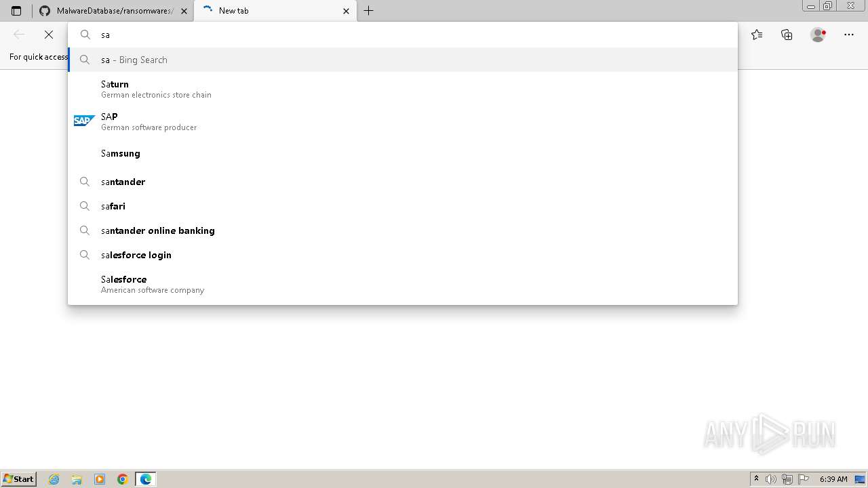Select the New tab tab
This screenshot has width=868, height=488.
tap(275, 11)
